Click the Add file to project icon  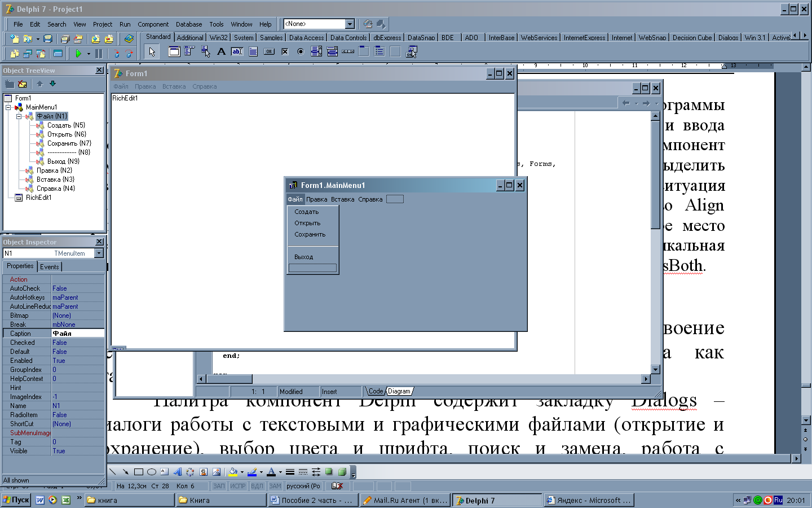pyautogui.click(x=95, y=38)
